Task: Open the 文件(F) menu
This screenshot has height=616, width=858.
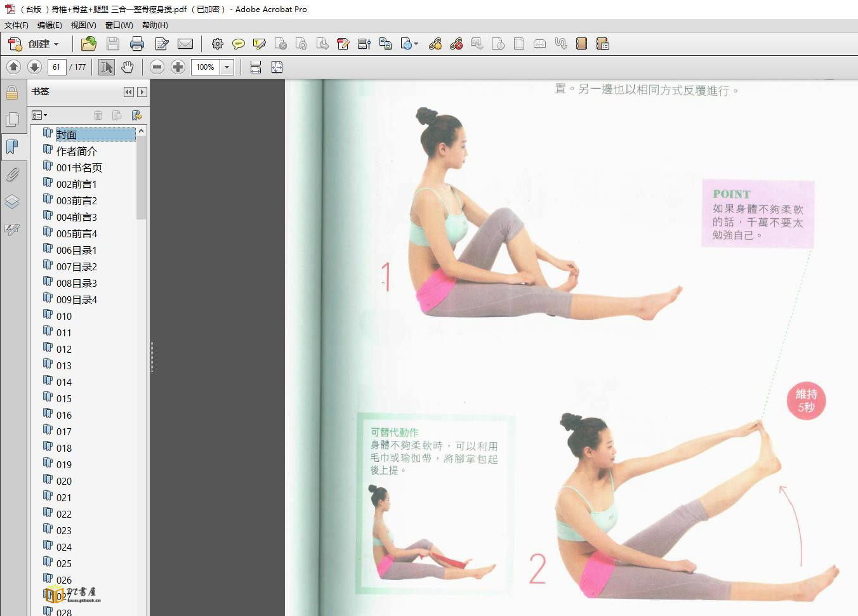Action: point(16,25)
